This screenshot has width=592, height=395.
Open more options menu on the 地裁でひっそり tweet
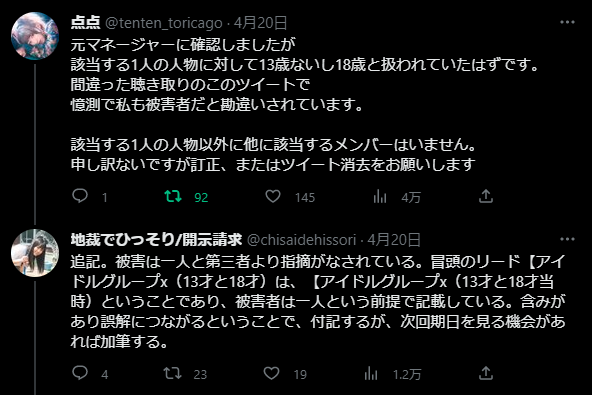pos(567,239)
